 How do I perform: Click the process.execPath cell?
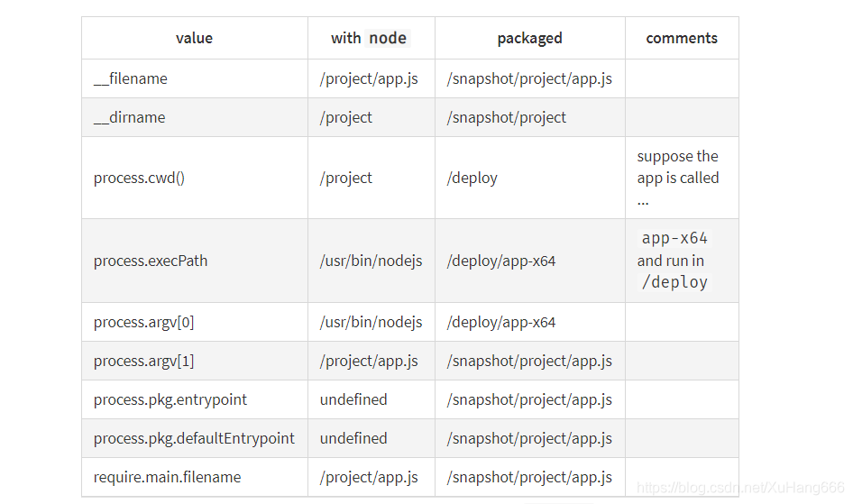pos(194,261)
